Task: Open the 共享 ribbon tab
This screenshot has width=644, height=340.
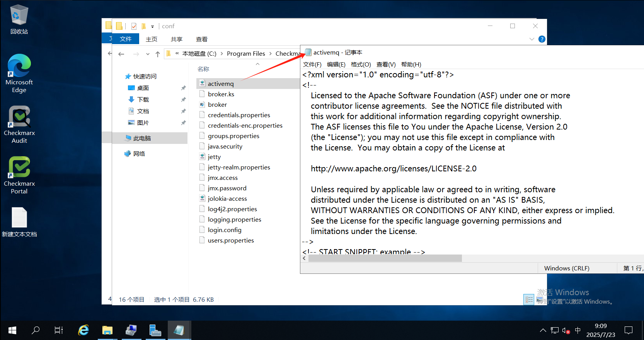Action: pyautogui.click(x=177, y=39)
